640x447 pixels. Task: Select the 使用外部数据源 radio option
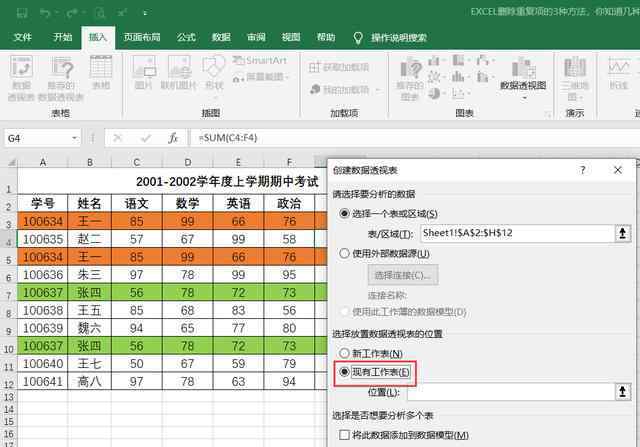[x=346, y=253]
